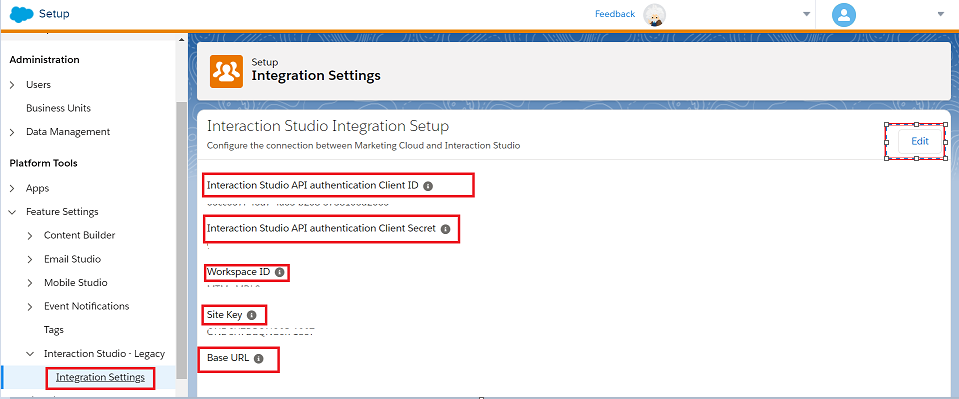Image resolution: width=959 pixels, height=399 pixels.
Task: Click the Integration Settings people icon
Action: [x=226, y=71]
